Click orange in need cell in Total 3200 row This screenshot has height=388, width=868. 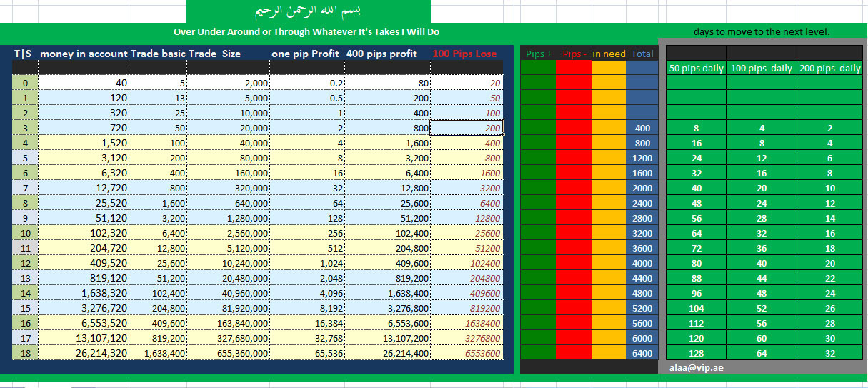click(609, 233)
